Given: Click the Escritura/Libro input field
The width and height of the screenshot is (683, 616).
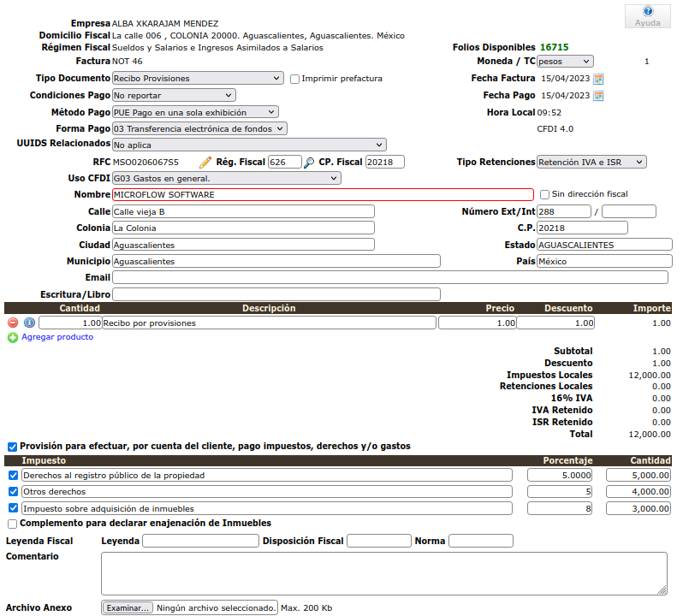Looking at the screenshot, I should (276, 294).
